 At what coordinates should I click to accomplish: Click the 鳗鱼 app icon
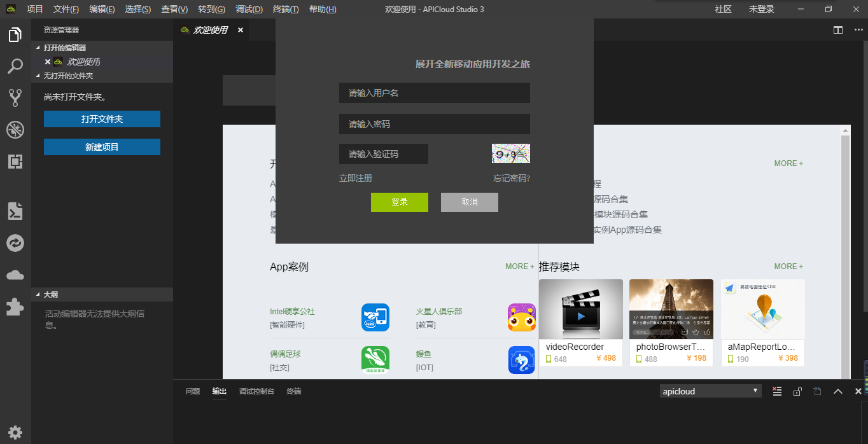click(522, 360)
